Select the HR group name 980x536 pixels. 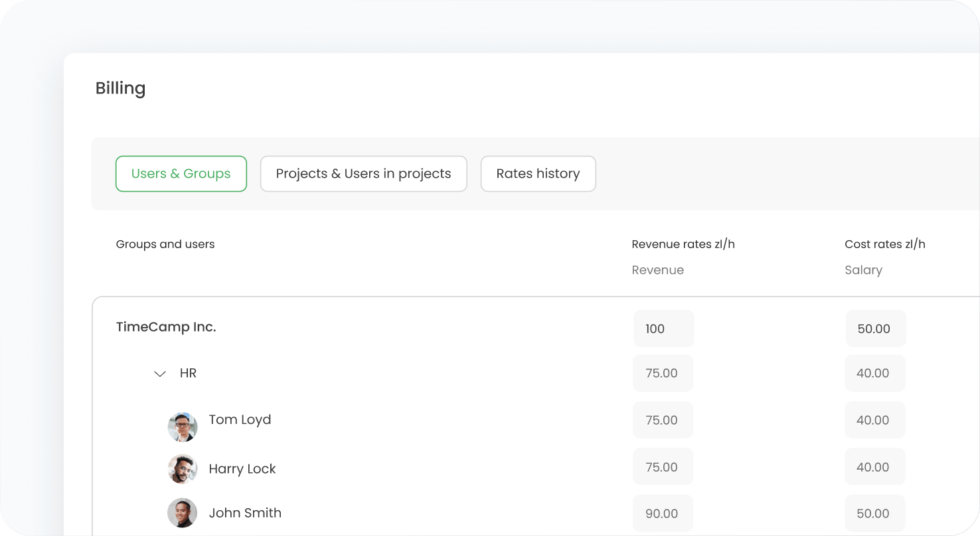(188, 373)
